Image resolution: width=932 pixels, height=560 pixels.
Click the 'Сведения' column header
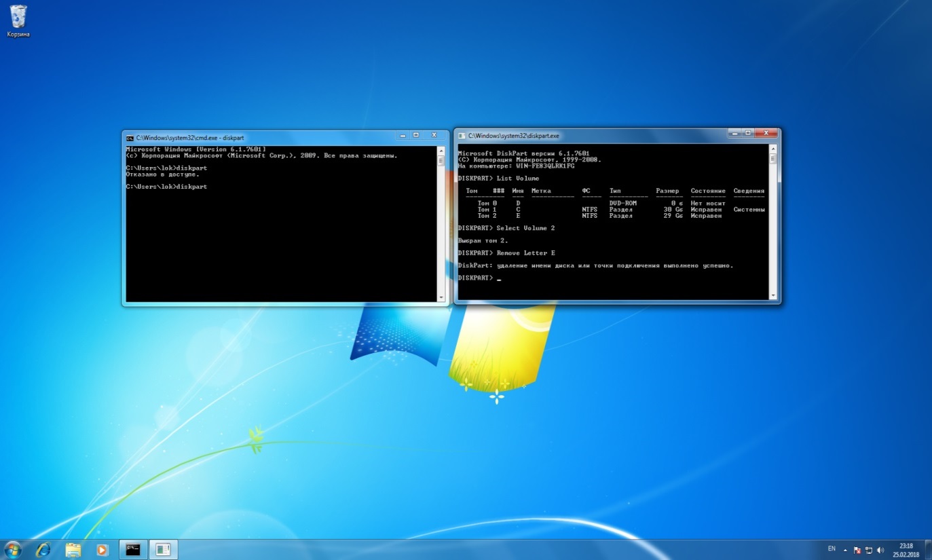[x=749, y=191]
